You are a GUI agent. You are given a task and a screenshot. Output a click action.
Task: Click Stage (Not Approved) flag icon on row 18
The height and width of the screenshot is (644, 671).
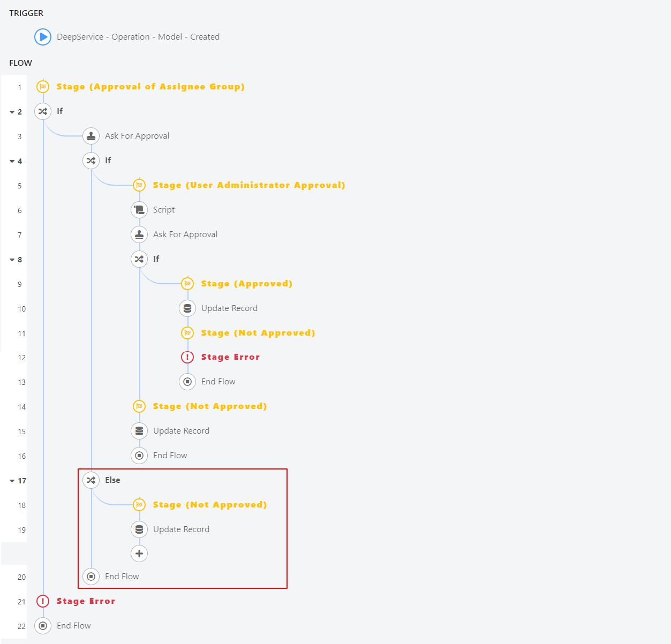pos(139,505)
